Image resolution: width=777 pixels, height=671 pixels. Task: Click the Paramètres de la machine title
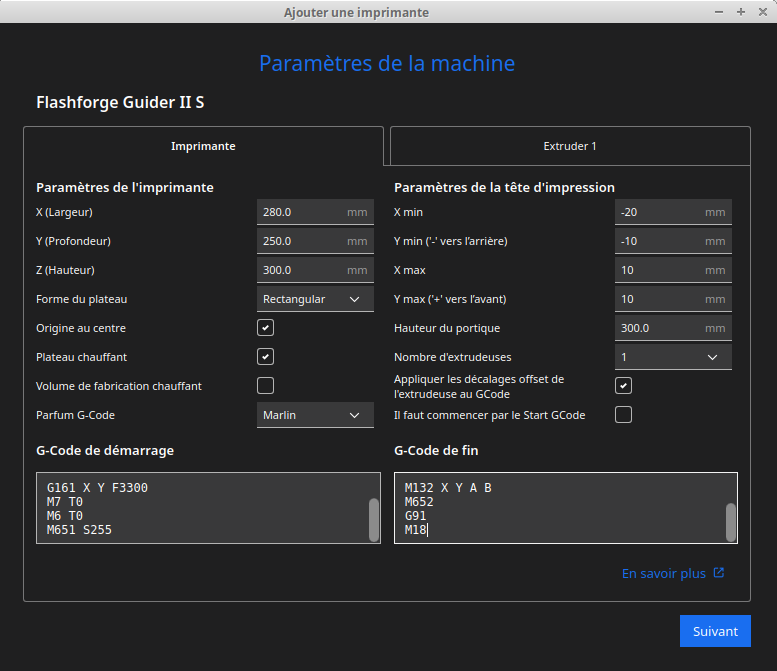point(387,63)
